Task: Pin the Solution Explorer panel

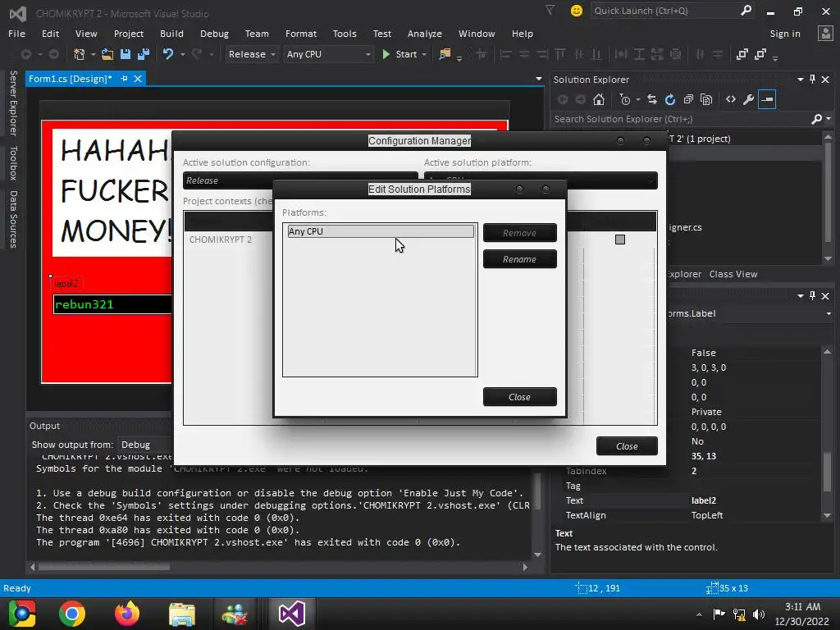Action: tap(813, 80)
